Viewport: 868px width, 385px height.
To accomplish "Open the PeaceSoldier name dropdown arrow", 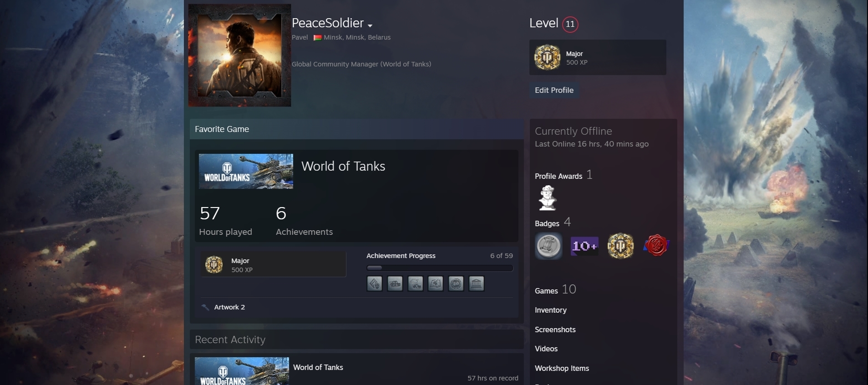I will pyautogui.click(x=370, y=25).
